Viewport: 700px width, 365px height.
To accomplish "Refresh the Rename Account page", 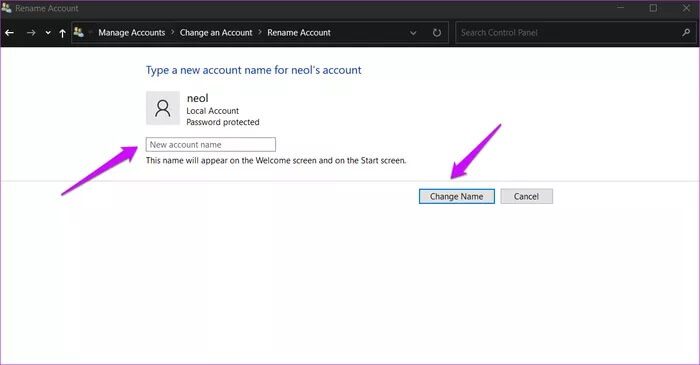I will 437,33.
